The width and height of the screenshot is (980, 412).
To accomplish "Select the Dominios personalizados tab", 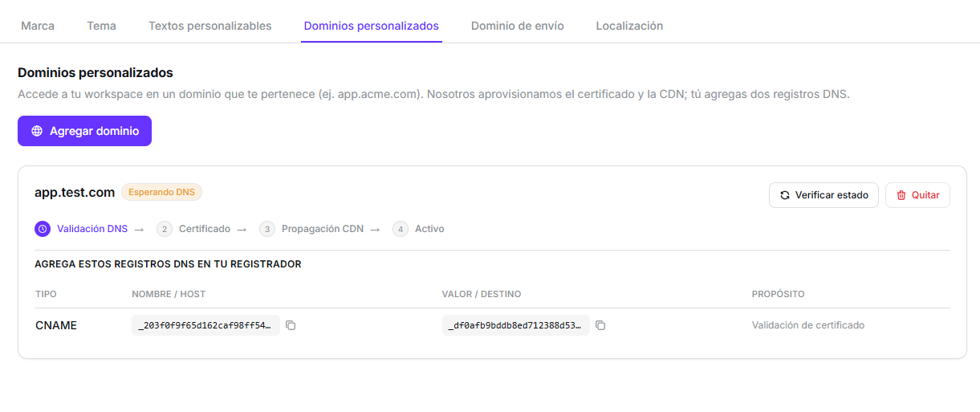I will pos(372,26).
